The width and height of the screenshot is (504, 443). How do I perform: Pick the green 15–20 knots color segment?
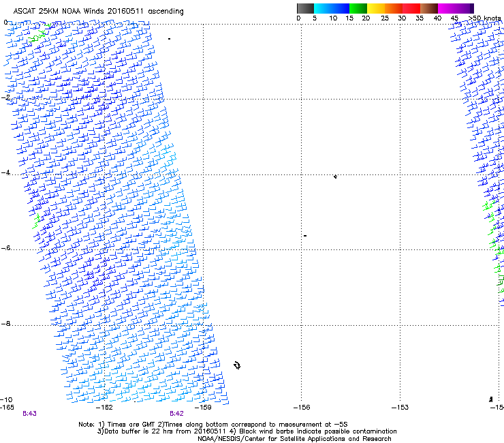click(x=358, y=8)
